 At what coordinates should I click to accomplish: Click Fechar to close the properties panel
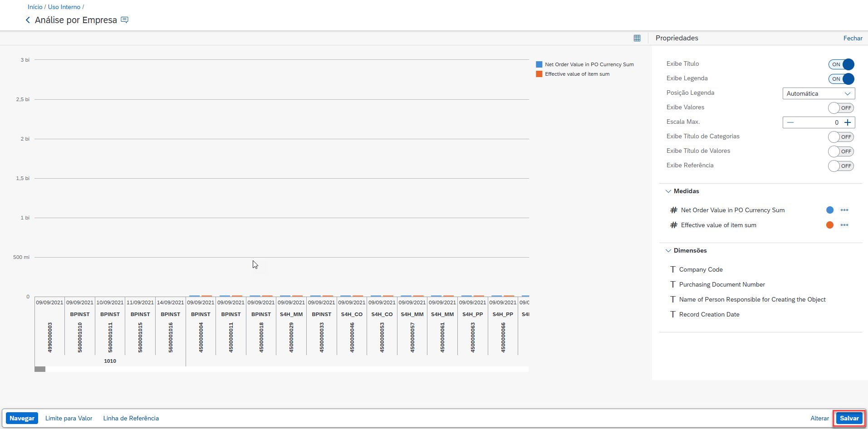(853, 38)
